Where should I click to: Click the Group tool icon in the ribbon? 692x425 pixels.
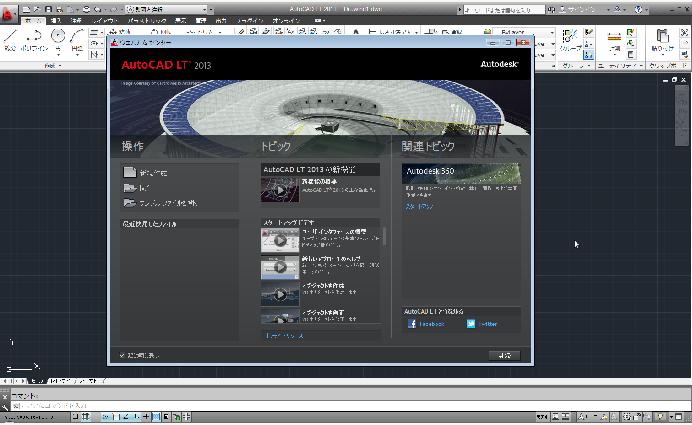click(570, 38)
